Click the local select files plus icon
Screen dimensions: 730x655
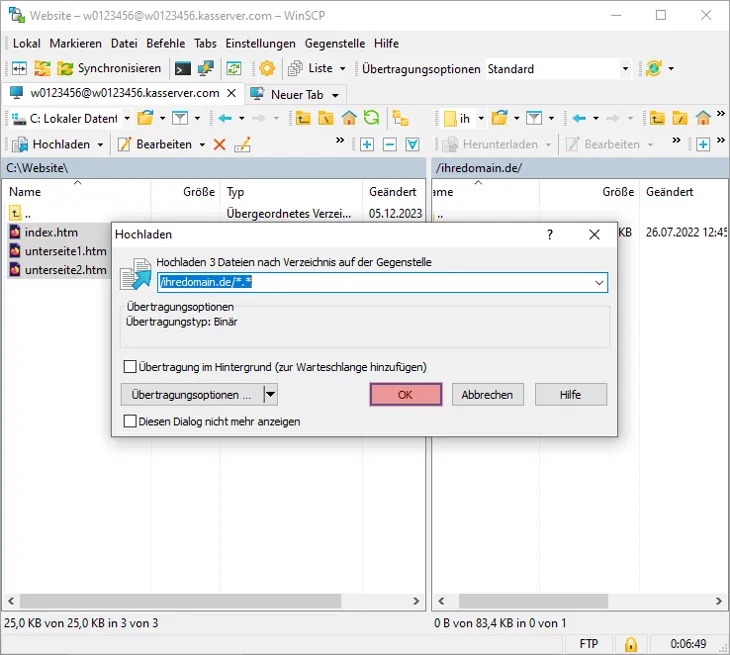[x=366, y=144]
